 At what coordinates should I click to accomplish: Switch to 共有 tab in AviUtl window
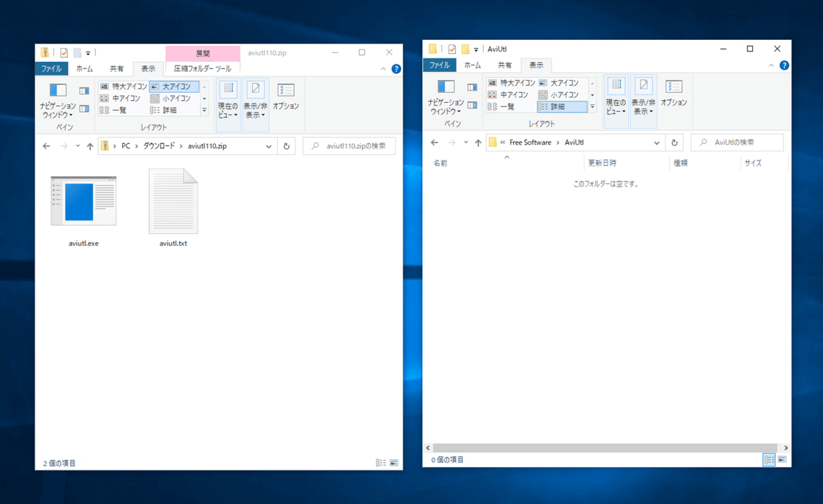point(505,65)
